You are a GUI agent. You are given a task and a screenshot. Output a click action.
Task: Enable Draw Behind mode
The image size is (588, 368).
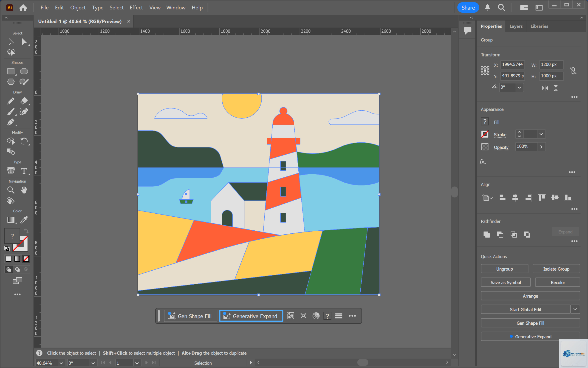point(17,269)
